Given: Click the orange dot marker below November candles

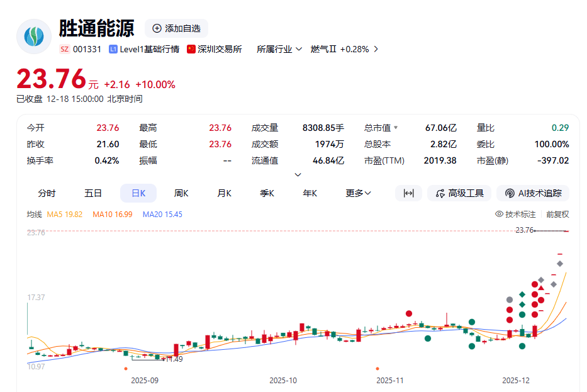Looking at the screenshot, I should point(377,368).
